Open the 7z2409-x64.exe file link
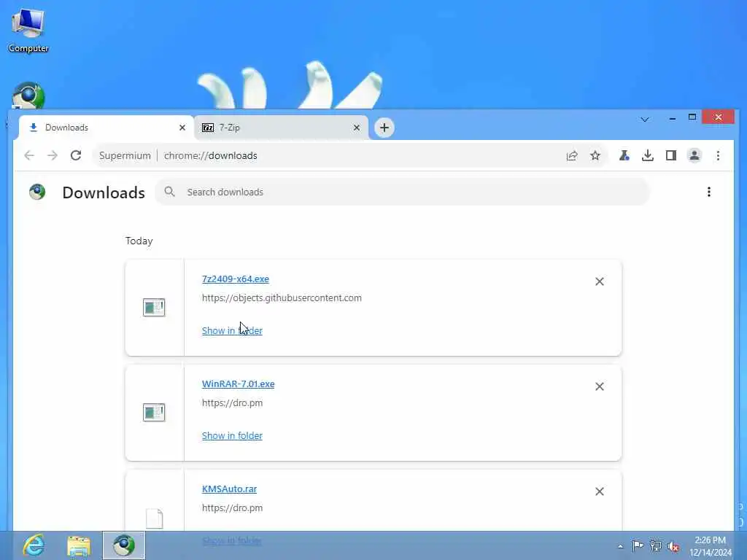 [236, 279]
